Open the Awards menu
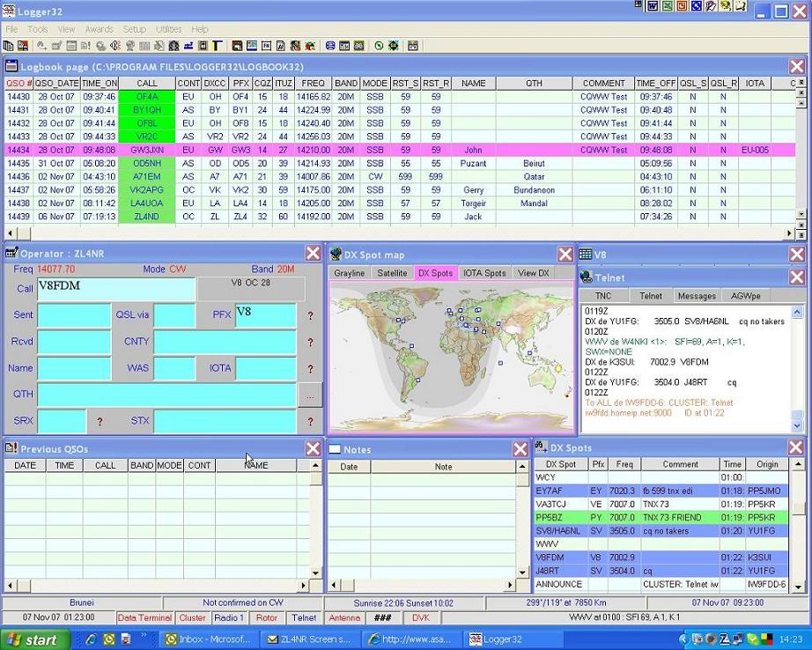The image size is (812, 650). [x=99, y=29]
